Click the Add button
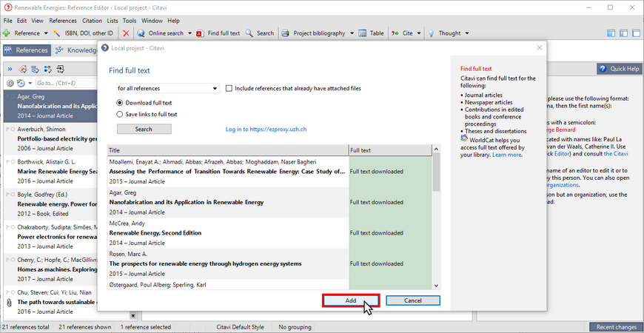The image size is (644, 333). click(x=351, y=300)
